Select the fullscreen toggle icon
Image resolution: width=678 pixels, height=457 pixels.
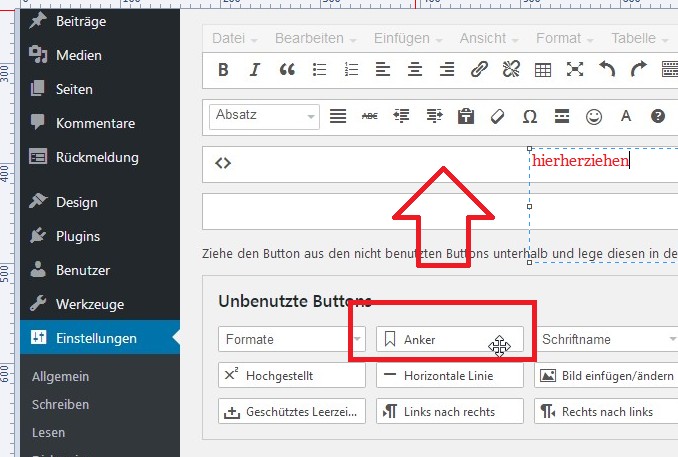click(x=575, y=70)
